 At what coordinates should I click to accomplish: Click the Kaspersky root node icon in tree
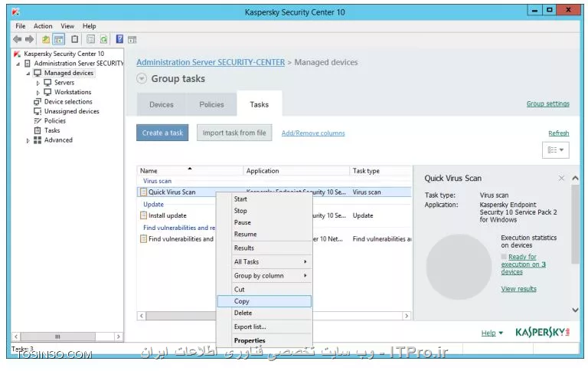pyautogui.click(x=18, y=54)
